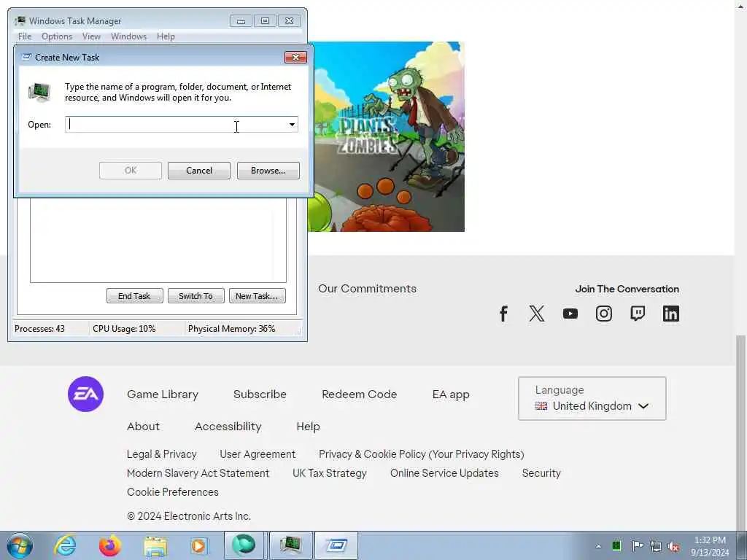Open the EA app footer link
Image resolution: width=747 pixels, height=560 pixels.
tap(451, 394)
